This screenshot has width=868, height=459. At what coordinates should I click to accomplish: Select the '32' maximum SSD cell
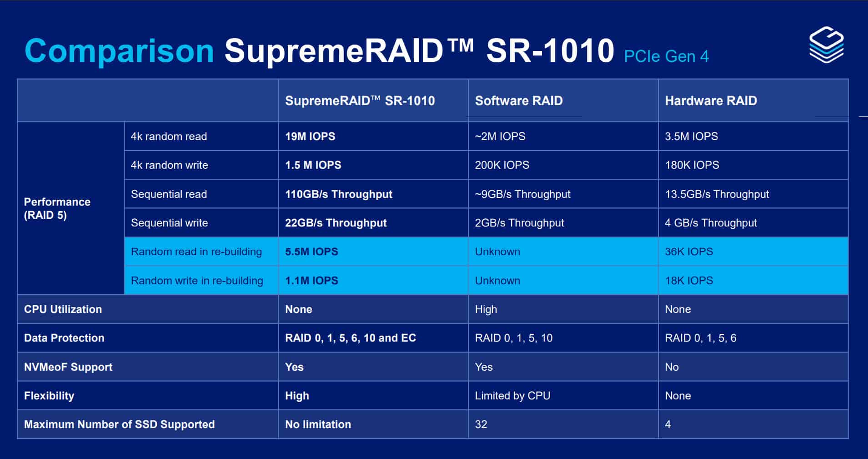pos(563,424)
